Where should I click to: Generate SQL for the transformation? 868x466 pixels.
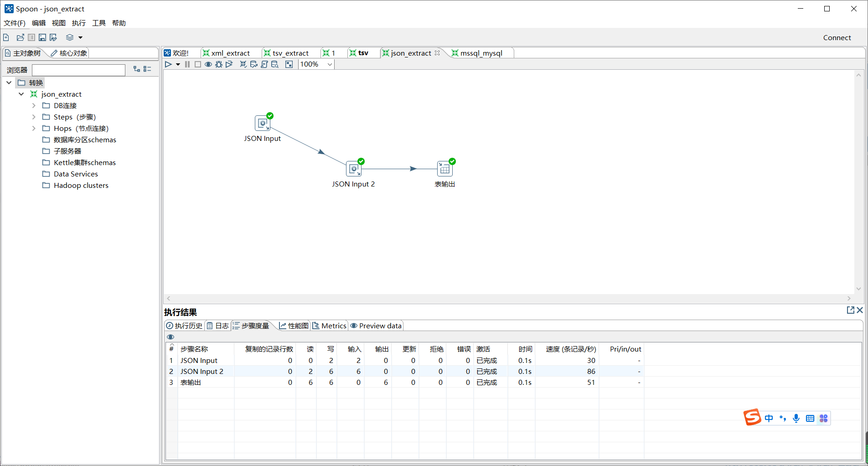tap(264, 64)
